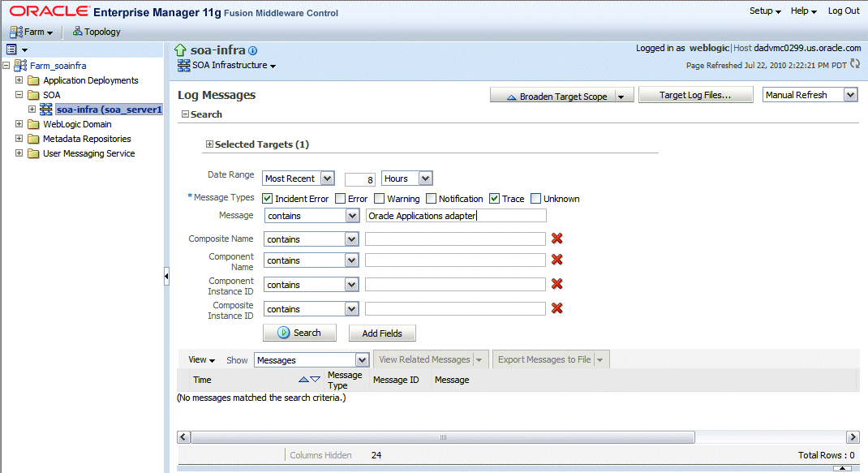This screenshot has width=868, height=473.
Task: Click the Composite Name text field
Action: click(455, 239)
